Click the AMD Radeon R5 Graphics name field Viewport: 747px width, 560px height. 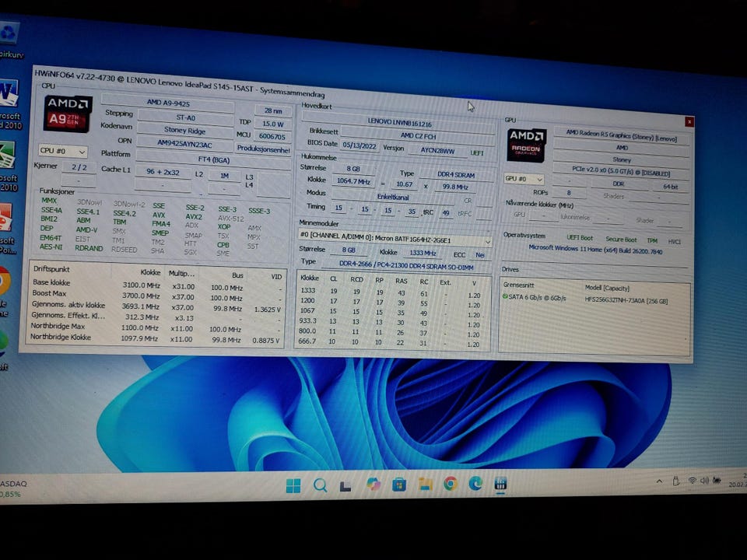click(621, 137)
